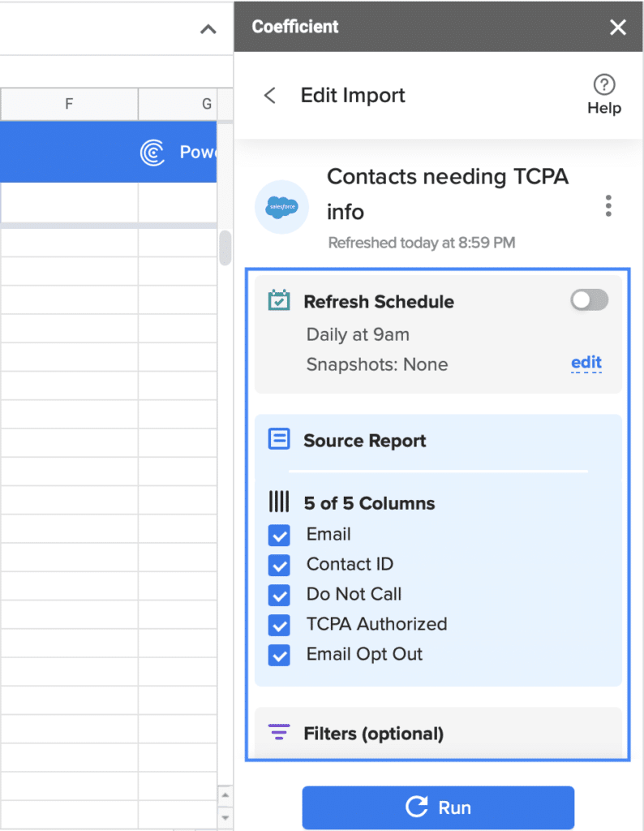Click the Run button

(x=438, y=807)
